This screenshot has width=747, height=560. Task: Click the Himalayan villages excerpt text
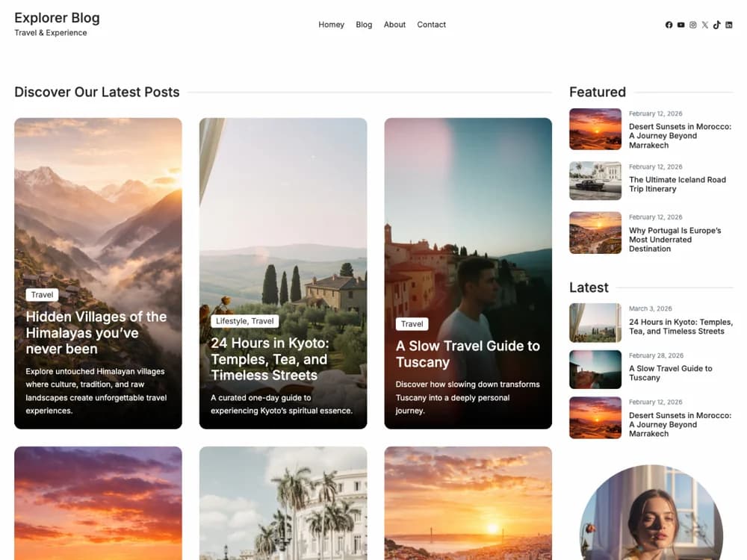pyautogui.click(x=96, y=391)
